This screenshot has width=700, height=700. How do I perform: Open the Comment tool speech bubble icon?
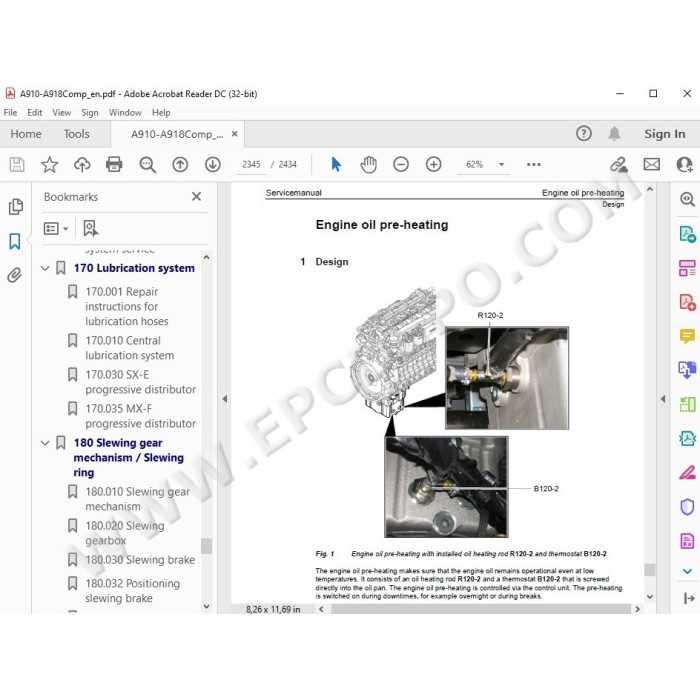point(687,336)
